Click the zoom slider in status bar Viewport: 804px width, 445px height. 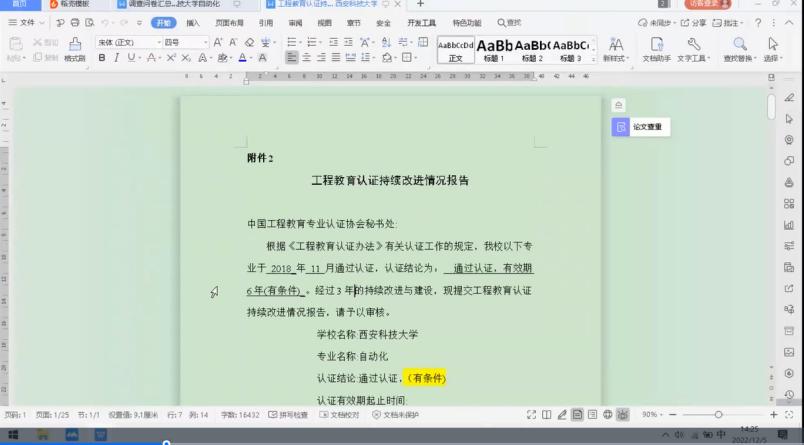pyautogui.click(x=718, y=414)
